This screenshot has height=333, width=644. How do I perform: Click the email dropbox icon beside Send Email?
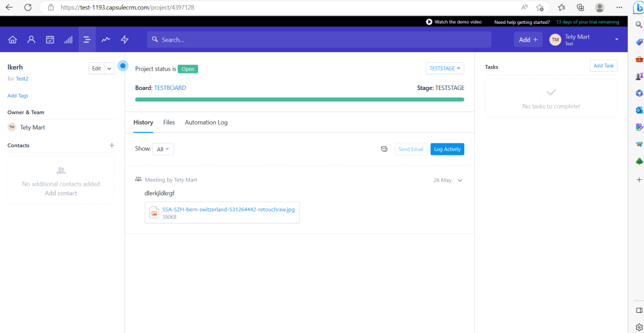pos(384,149)
